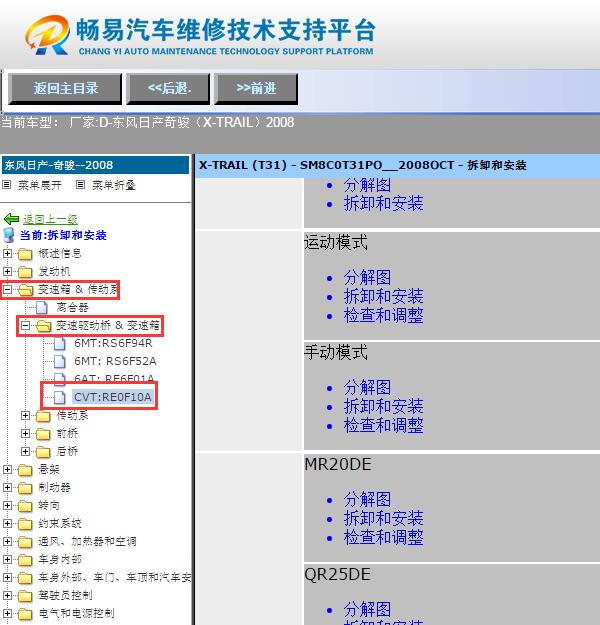
Task: Click the 当前:拆卸和安装 label
Action: pos(63,235)
